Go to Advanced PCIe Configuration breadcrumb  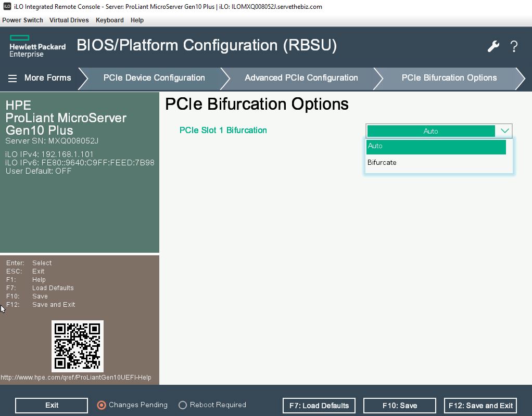click(x=301, y=78)
